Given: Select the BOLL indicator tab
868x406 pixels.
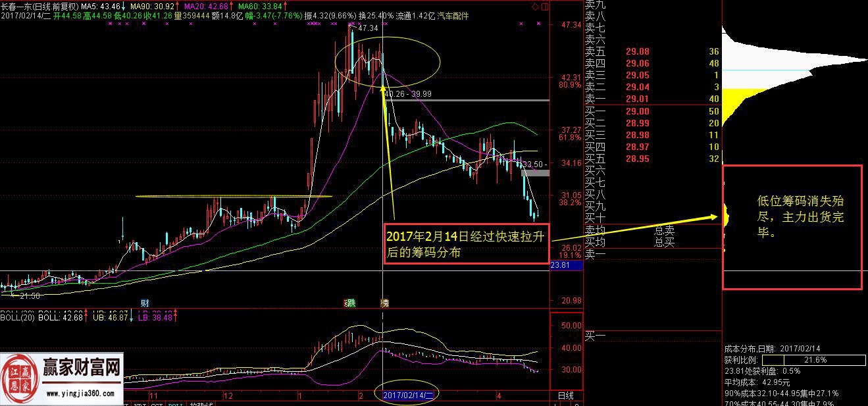Looking at the screenshot, I should point(175,404).
